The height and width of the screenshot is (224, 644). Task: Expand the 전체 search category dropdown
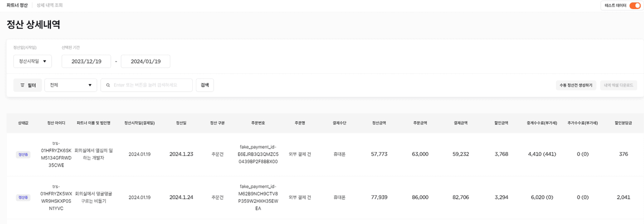[70, 86]
